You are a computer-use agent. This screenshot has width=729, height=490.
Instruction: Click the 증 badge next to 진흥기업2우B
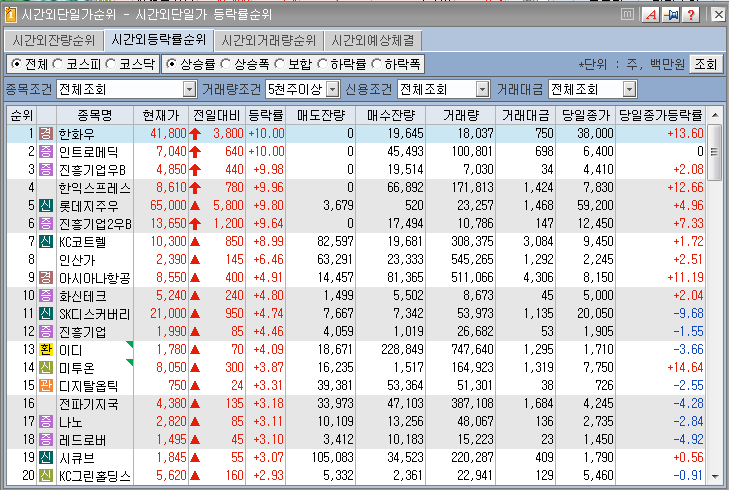[x=46, y=224]
